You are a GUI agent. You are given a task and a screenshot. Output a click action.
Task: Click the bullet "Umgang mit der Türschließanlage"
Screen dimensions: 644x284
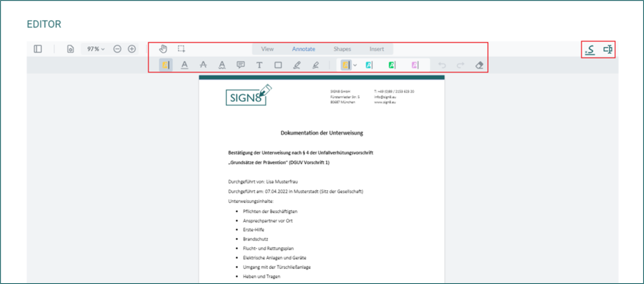(277, 267)
